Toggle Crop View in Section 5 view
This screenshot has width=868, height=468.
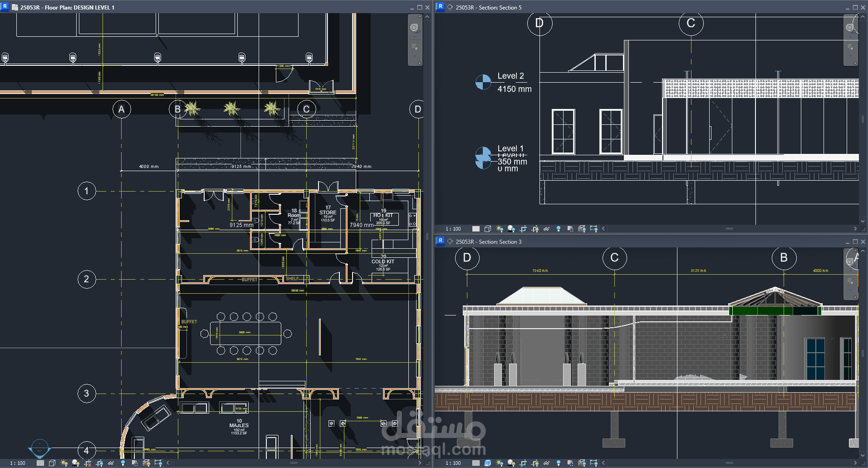(523, 229)
